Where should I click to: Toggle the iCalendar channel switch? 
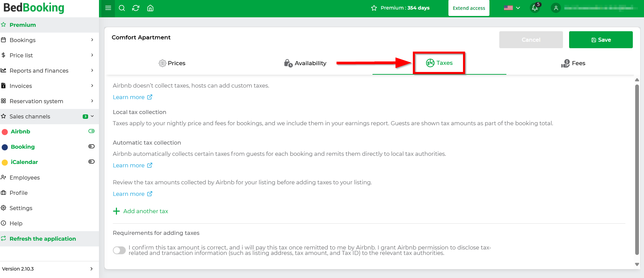click(x=92, y=162)
